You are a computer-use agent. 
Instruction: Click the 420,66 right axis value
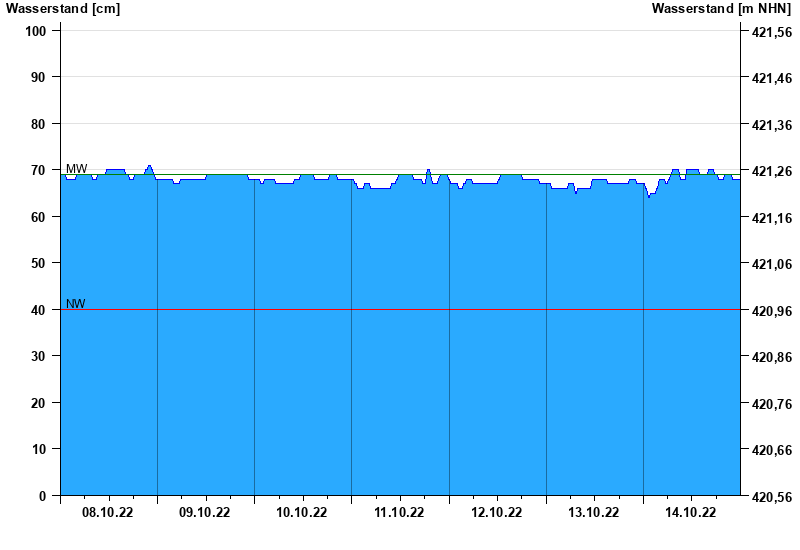tap(772, 450)
